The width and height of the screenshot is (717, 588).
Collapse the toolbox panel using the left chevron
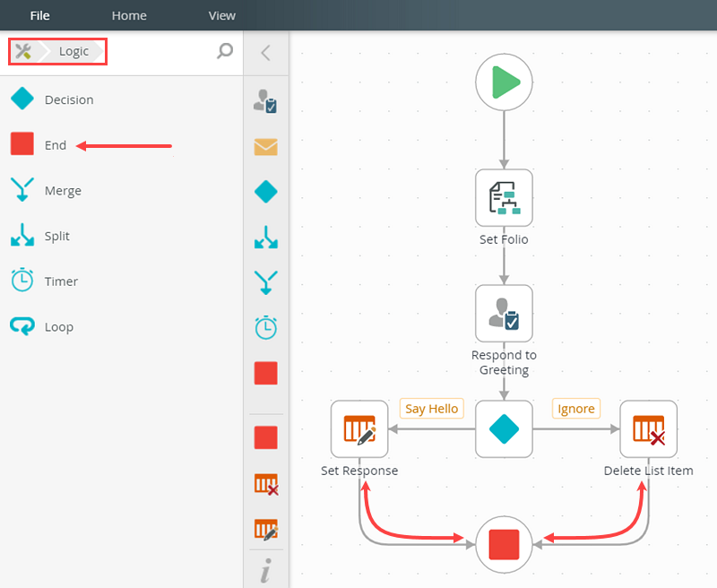click(266, 52)
